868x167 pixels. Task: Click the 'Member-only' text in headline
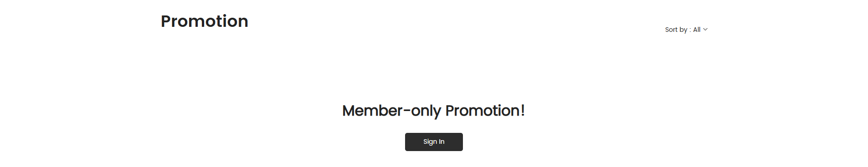pyautogui.click(x=391, y=111)
